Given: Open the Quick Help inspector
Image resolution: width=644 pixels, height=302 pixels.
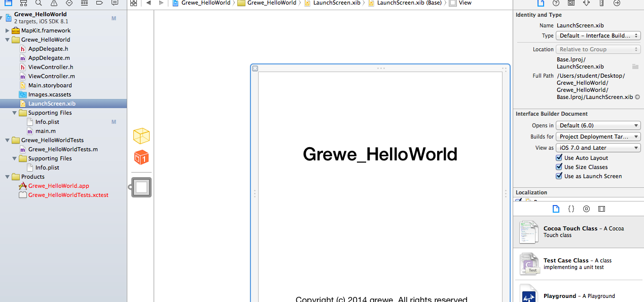Looking at the screenshot, I should (x=556, y=3).
